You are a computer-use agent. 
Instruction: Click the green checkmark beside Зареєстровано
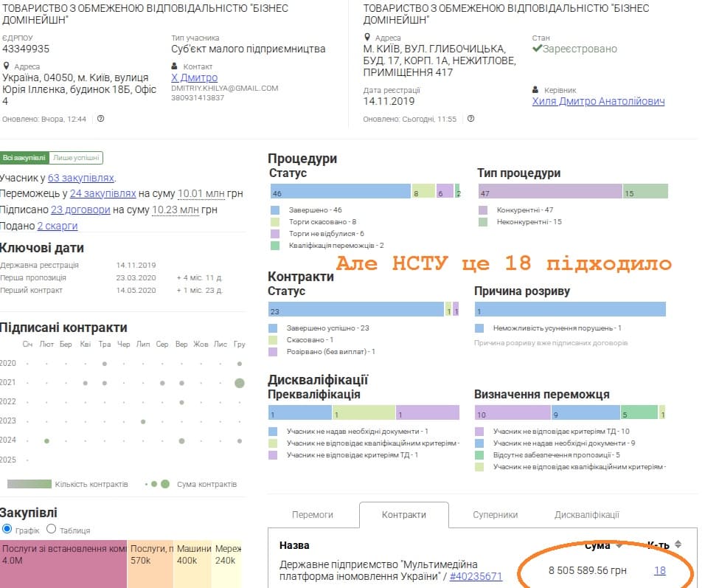pos(537,49)
